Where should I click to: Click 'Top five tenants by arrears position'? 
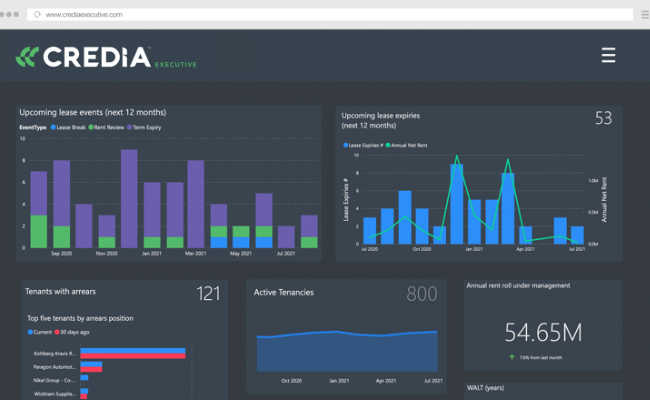(80, 318)
